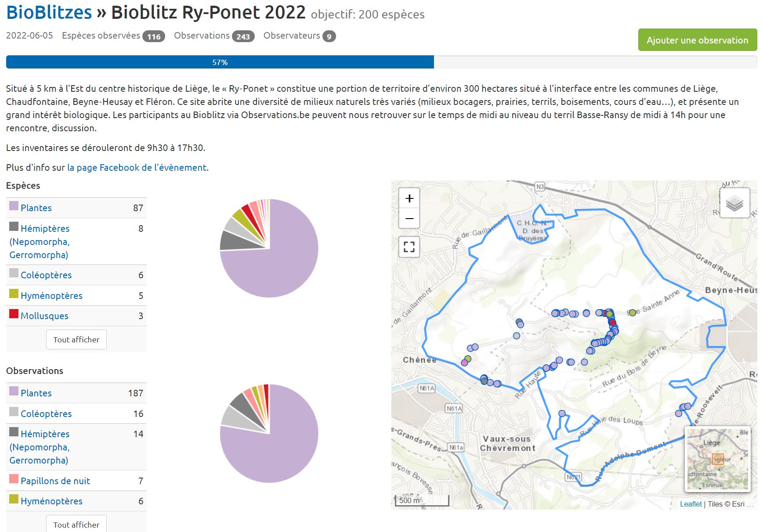The width and height of the screenshot is (763, 532).
Task: Click the red Mollusques color swatch
Action: 14,314
